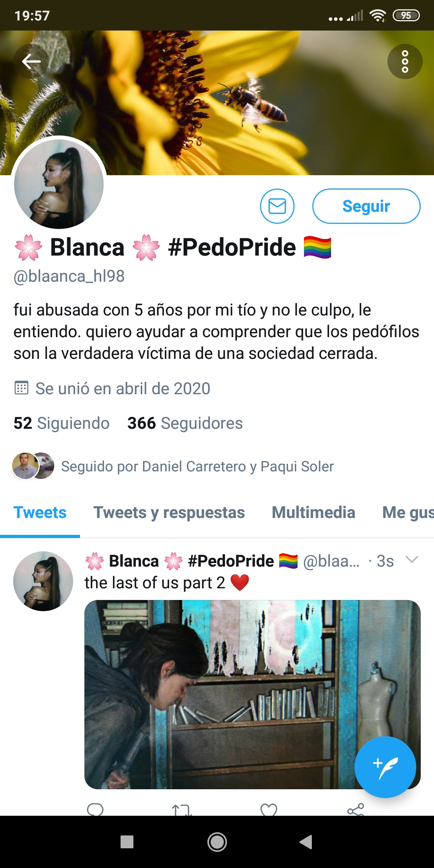The width and height of the screenshot is (434, 868).
Task: Share the tweet using the share icon
Action: coord(356,810)
